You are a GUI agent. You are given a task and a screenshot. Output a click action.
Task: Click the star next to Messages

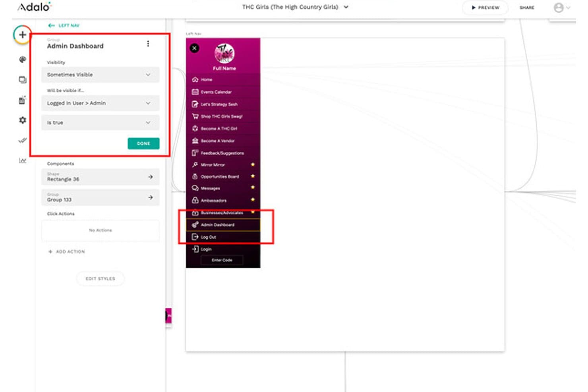(x=253, y=187)
